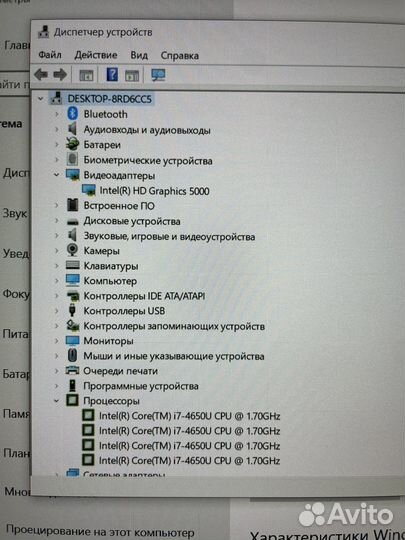Click the Батареи battery icon
Image resolution: width=405 pixels, height=540 pixels.
(72, 144)
